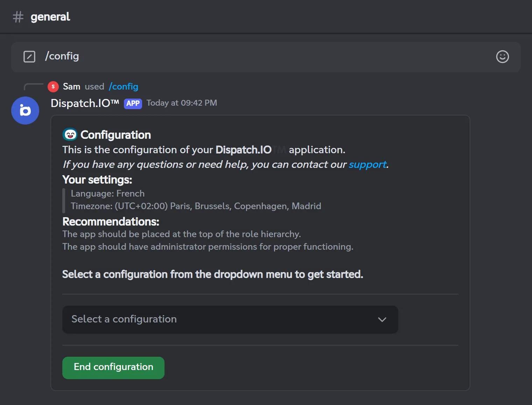The width and height of the screenshot is (532, 405).
Task: Click the Today at 09:42 PM timestamp
Action: pos(182,103)
